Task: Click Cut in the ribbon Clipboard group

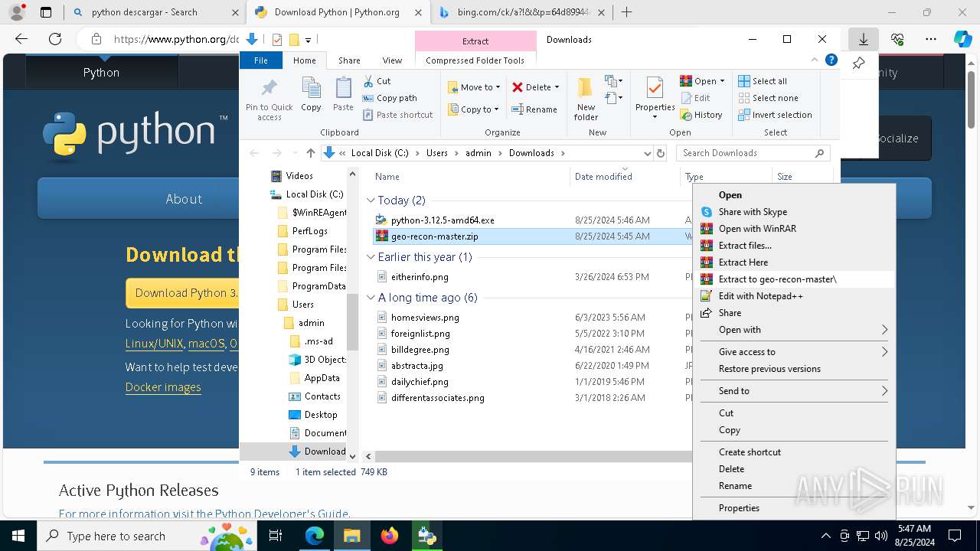Action: [377, 81]
